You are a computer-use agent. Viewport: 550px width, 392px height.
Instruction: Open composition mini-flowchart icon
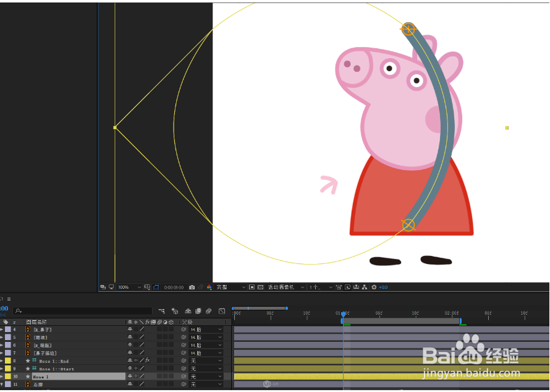(x=162, y=311)
